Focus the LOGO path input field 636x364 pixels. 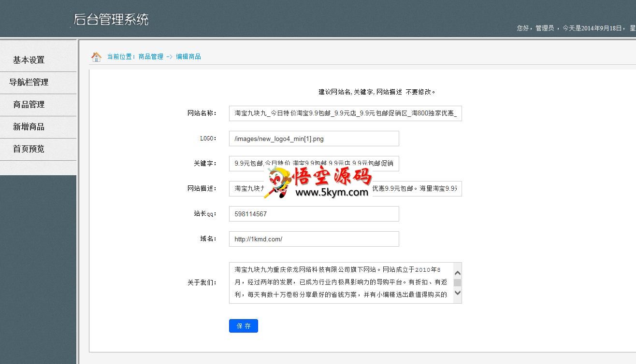[314, 139]
